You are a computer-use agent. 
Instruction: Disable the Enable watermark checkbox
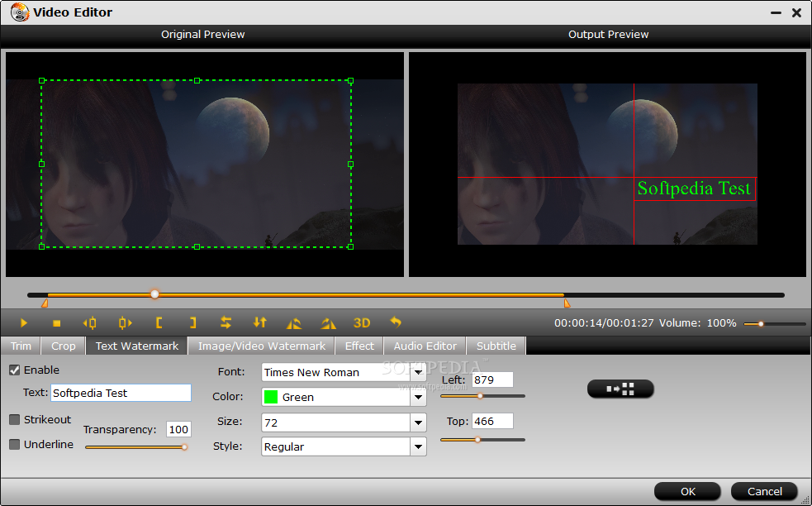[x=15, y=370]
